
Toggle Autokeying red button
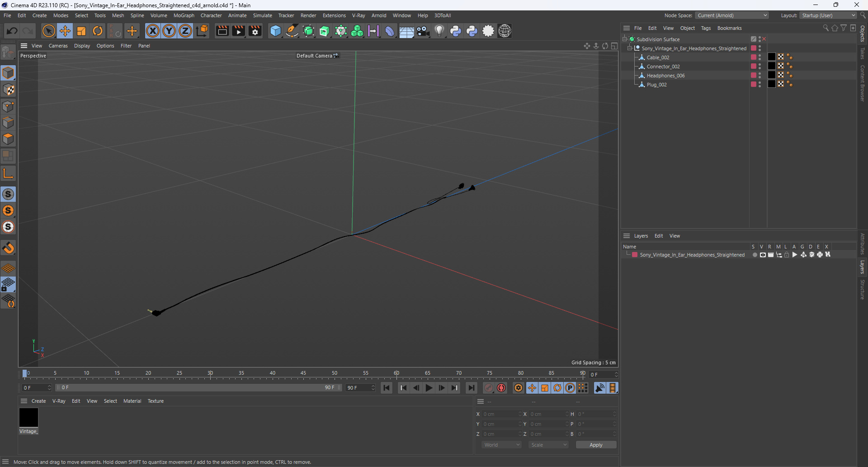tap(501, 388)
